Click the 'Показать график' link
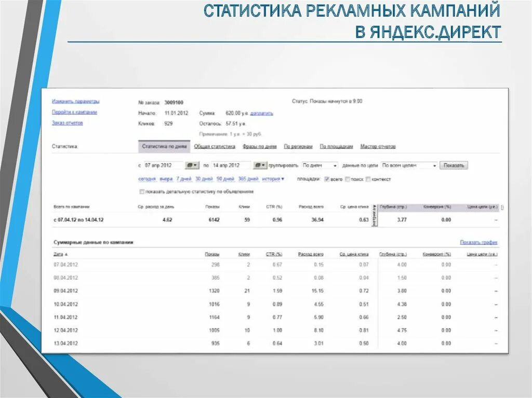This screenshot has width=532, height=398. click(x=478, y=242)
